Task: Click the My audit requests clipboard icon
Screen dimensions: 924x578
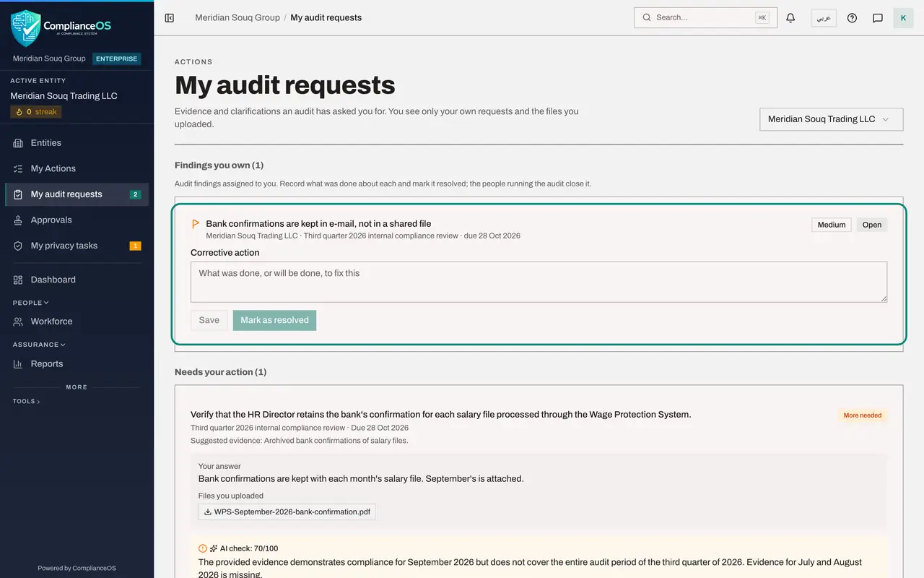Action: (x=18, y=194)
